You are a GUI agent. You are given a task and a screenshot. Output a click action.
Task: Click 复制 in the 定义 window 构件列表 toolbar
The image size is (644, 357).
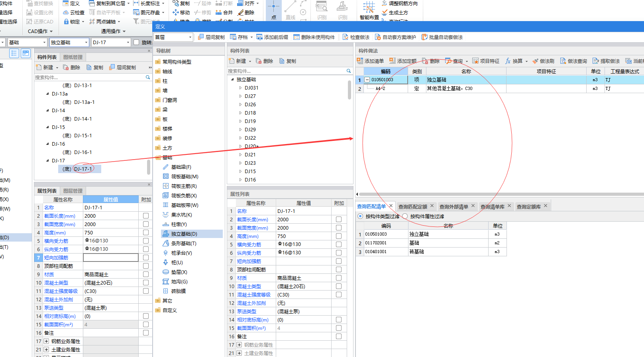[x=288, y=61]
